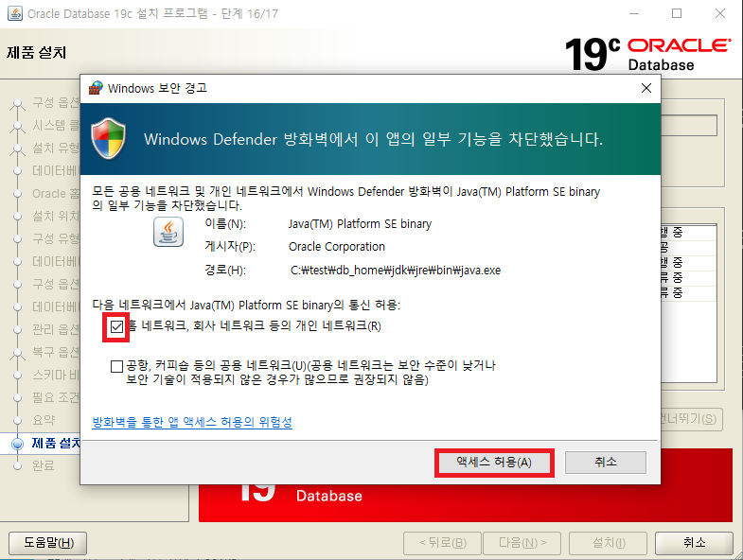This screenshot has width=743, height=560.
Task: Select the 관리 옵션 step in the sidebar
Action: point(56,329)
